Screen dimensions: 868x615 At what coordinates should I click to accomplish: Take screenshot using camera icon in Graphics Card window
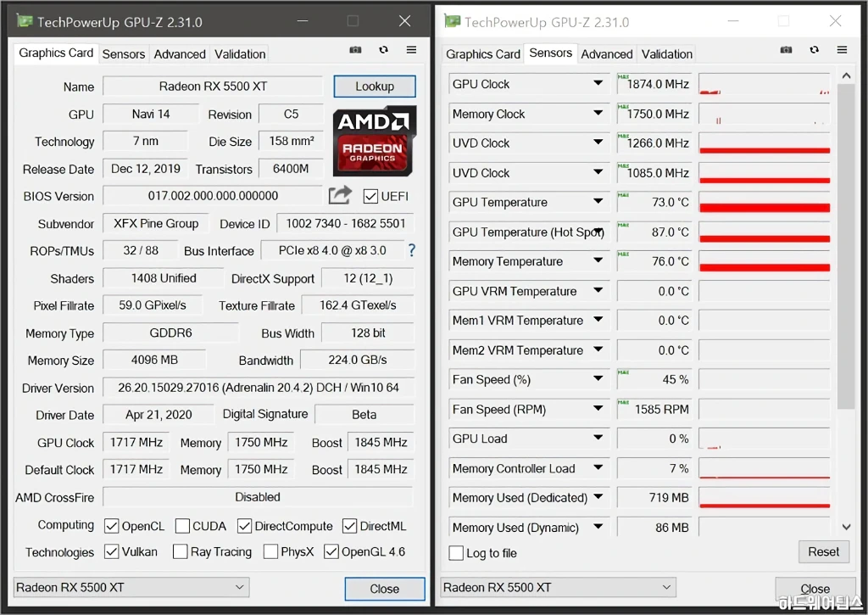click(x=355, y=50)
